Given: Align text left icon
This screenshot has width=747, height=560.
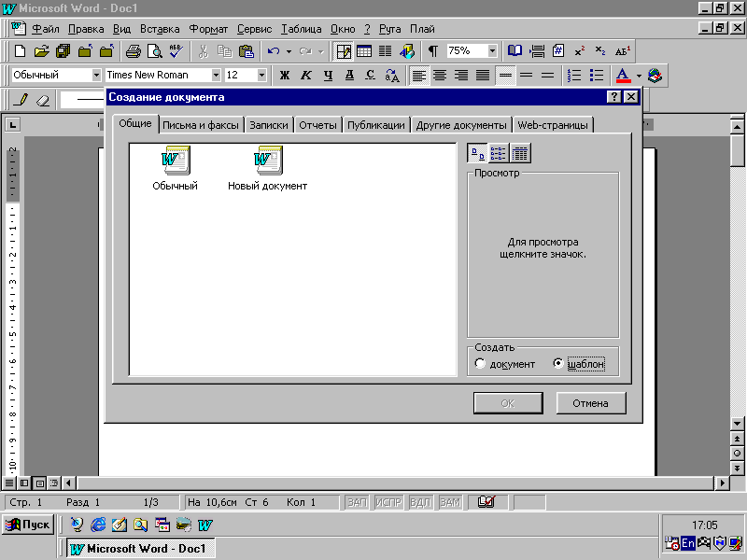Looking at the screenshot, I should point(418,76).
